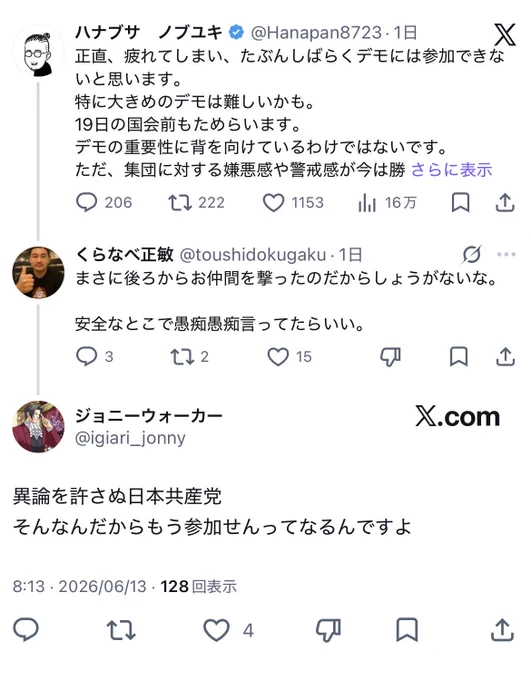Expand post with さらに表示 link
This screenshot has height=680, width=531.
[451, 170]
